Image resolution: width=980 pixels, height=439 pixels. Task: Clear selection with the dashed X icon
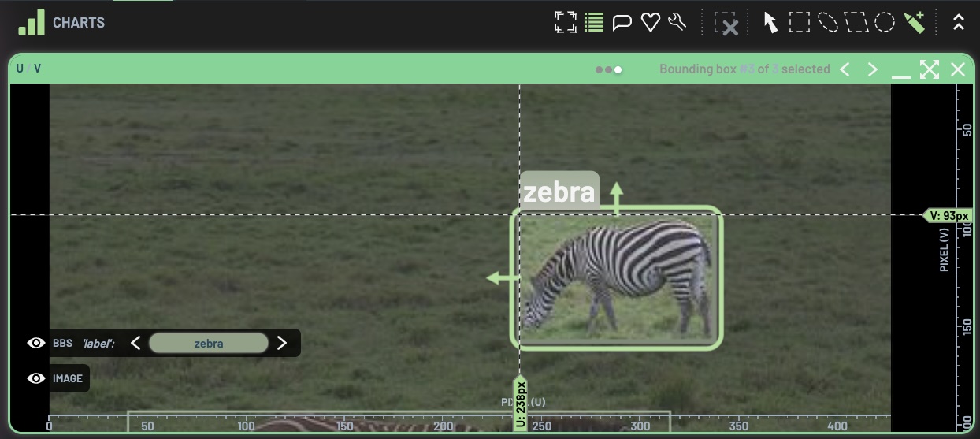click(726, 23)
